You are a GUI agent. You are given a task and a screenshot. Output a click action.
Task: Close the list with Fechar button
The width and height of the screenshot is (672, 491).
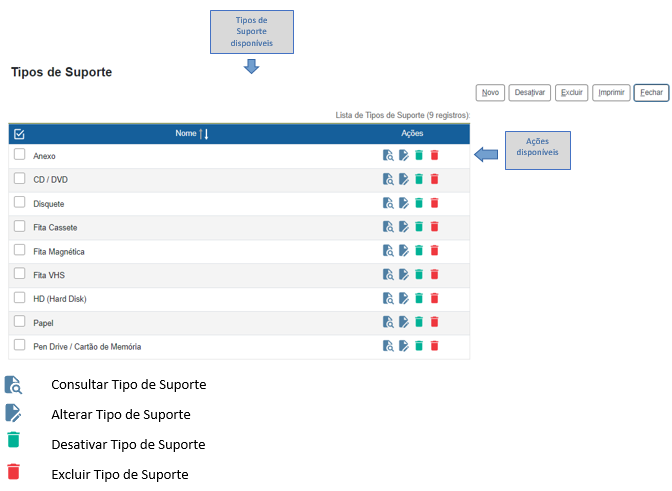point(651,92)
